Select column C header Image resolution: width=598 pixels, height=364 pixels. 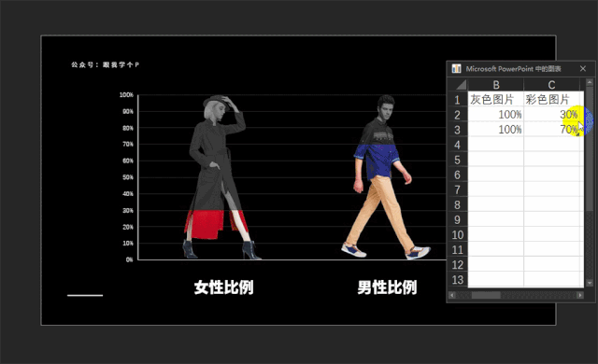pos(551,85)
